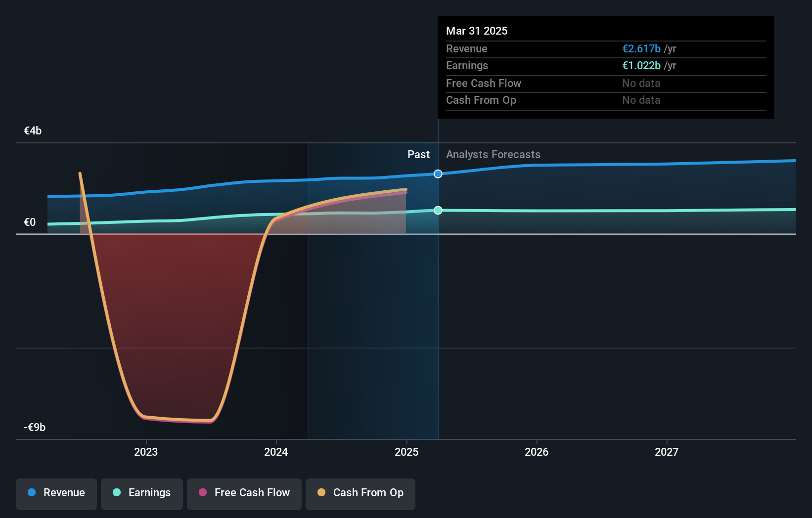Open the Mar 31 2025 tooltip header
Viewport: 812px width, 518px height.
point(477,31)
